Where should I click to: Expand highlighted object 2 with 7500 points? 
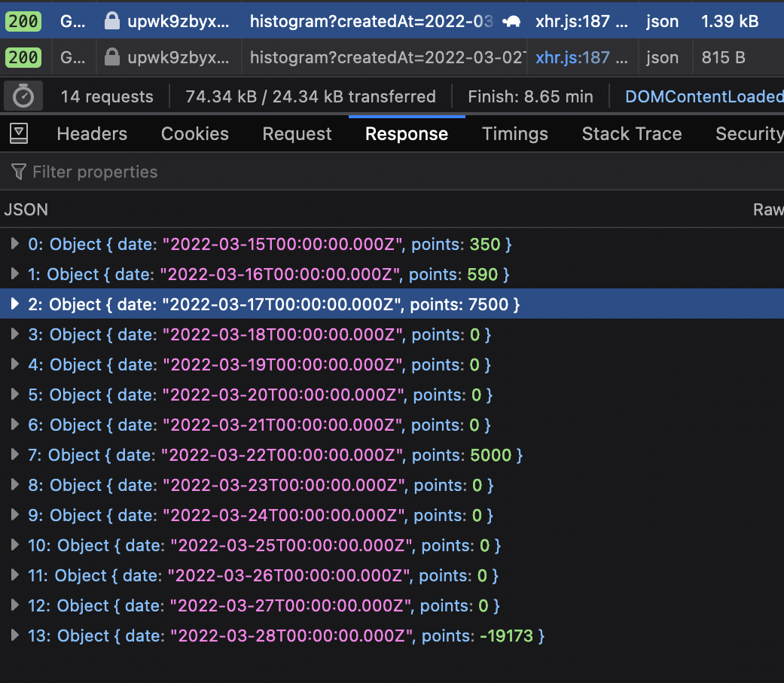[14, 303]
